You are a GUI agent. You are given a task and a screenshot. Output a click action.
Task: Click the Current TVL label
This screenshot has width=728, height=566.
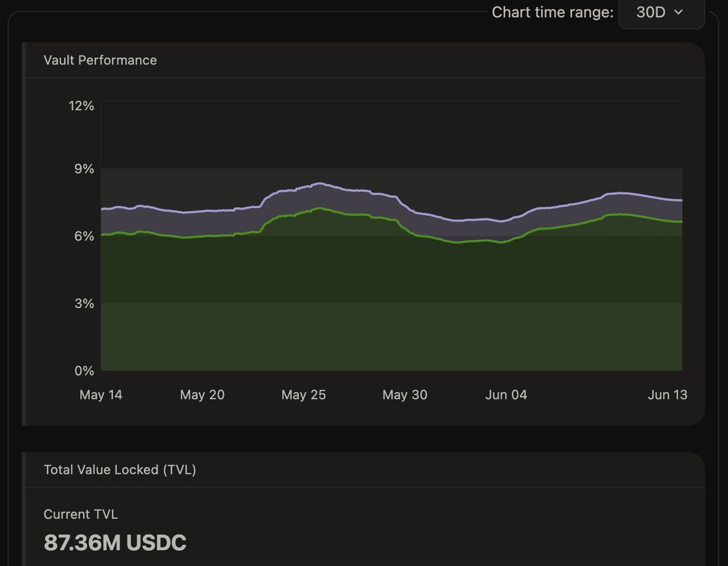(x=81, y=514)
